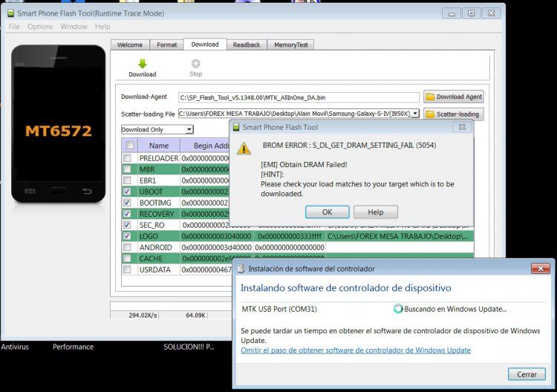Viewport: 557px width, 392px height.
Task: Check the USRDATA row checkbox
Action: click(x=127, y=269)
